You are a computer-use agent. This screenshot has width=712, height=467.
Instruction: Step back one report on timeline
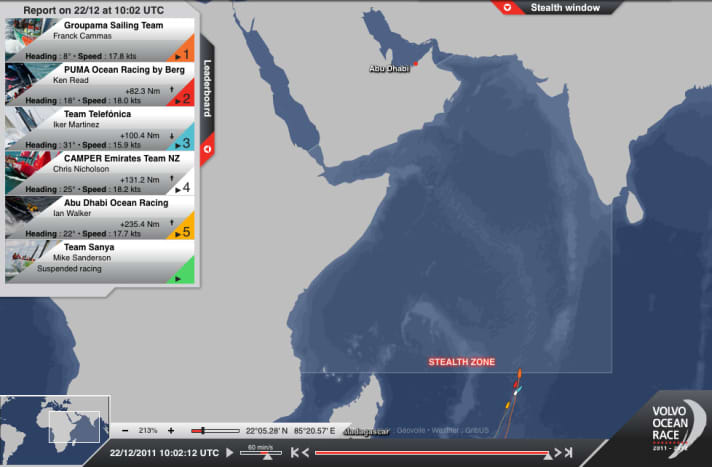[x=306, y=452]
